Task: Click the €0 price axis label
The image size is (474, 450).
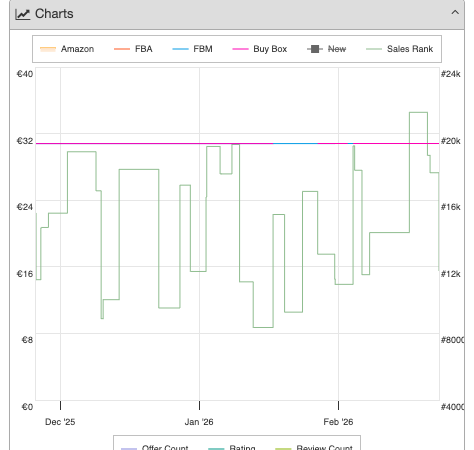Action: pyautogui.click(x=27, y=407)
